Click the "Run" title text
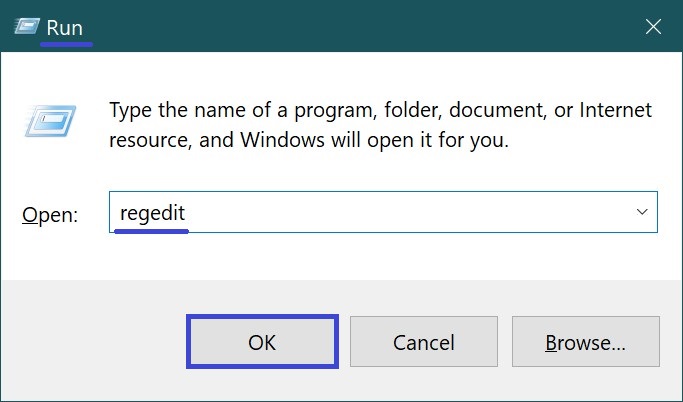This screenshot has width=683, height=402. [x=64, y=28]
